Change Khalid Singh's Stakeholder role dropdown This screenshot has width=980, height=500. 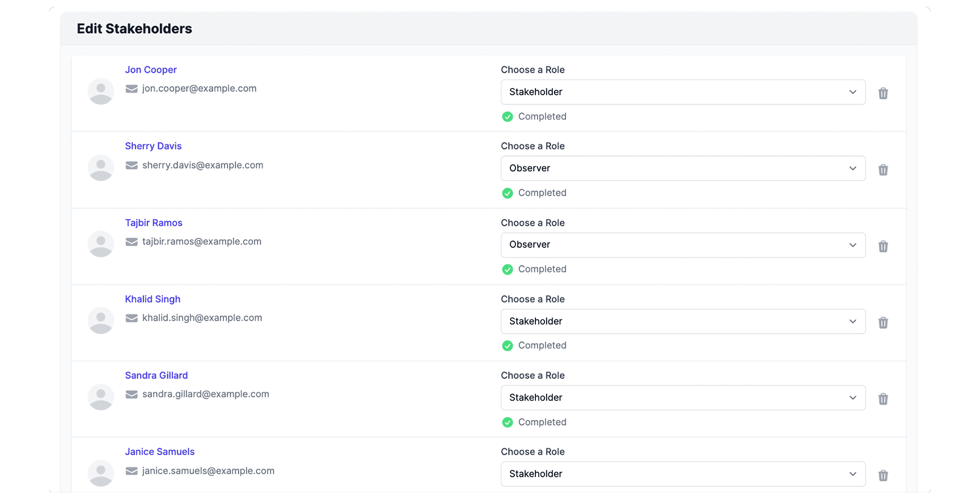[x=683, y=321]
